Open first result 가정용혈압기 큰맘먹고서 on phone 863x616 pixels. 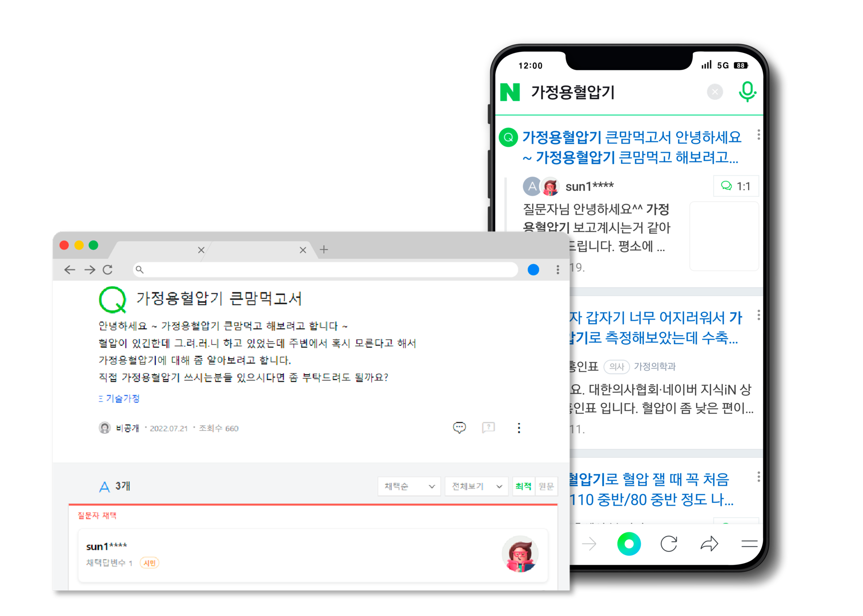pyautogui.click(x=632, y=147)
